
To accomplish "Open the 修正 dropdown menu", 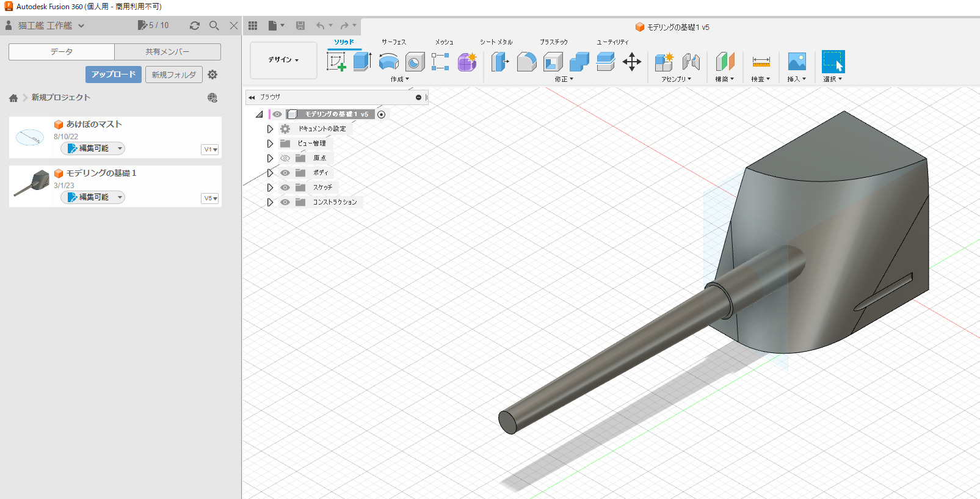I will tap(564, 79).
